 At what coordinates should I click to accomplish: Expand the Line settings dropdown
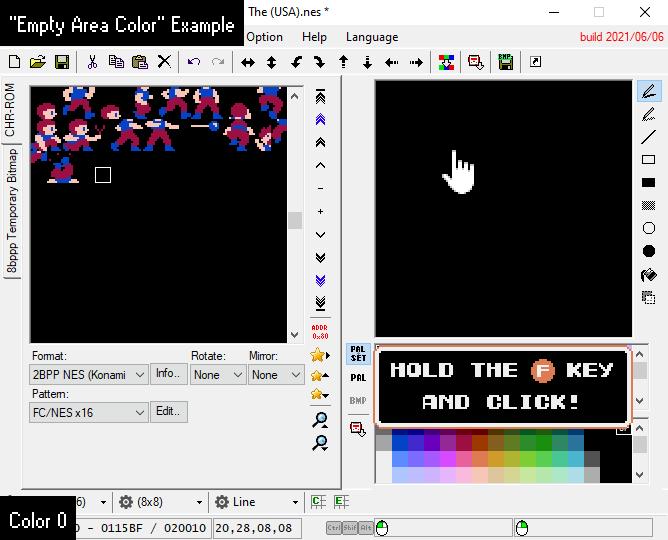pos(295,503)
